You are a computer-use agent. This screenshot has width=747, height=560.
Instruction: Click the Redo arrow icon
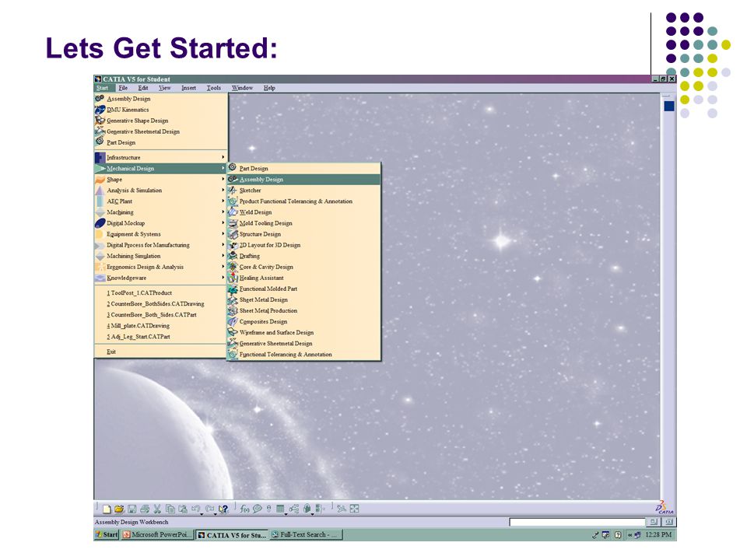pyautogui.click(x=209, y=509)
